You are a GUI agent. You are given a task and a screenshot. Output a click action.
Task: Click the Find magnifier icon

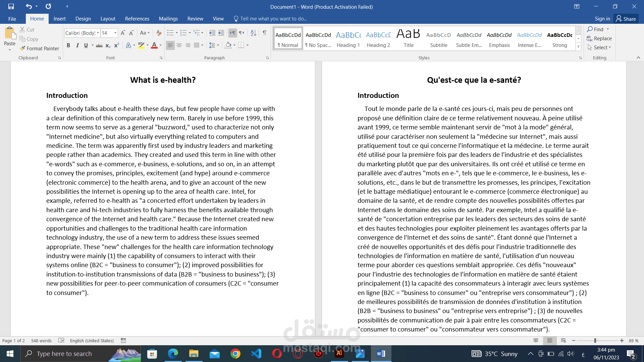pos(590,29)
